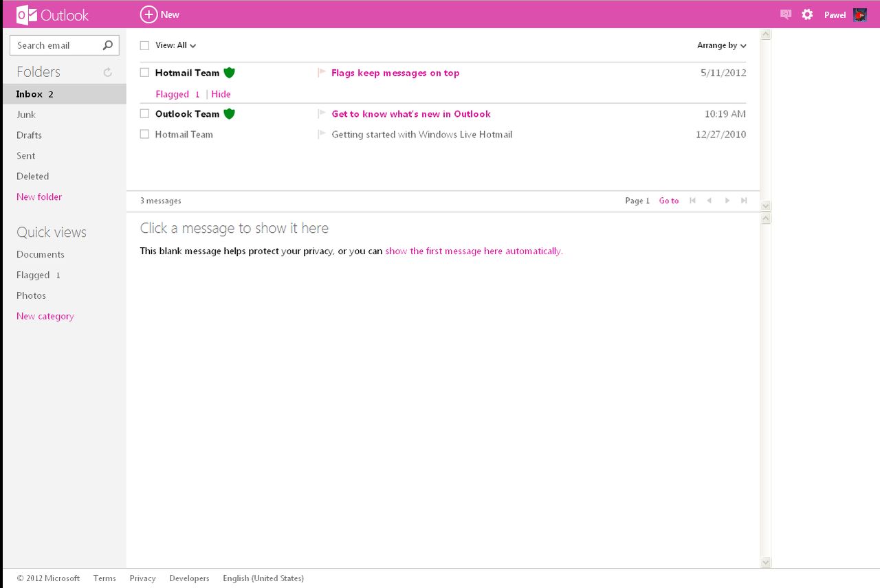Open the Terms footer link
The image size is (880, 588).
coord(104,578)
